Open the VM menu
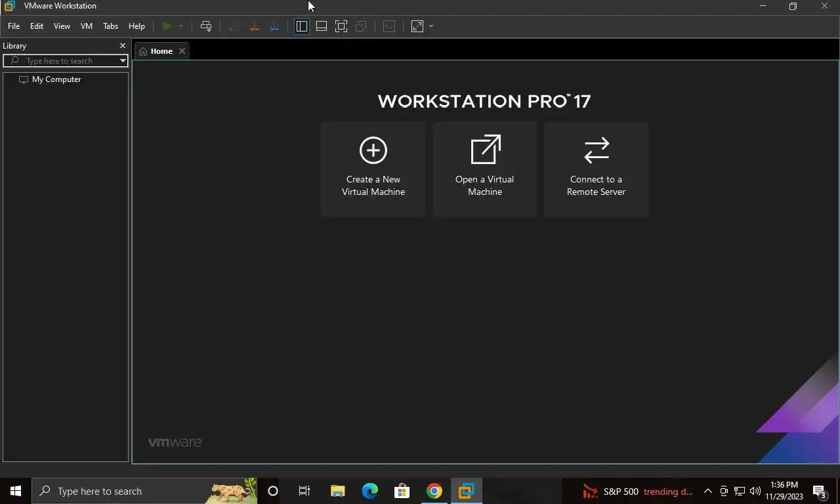Viewport: 840px width, 504px height. tap(87, 26)
